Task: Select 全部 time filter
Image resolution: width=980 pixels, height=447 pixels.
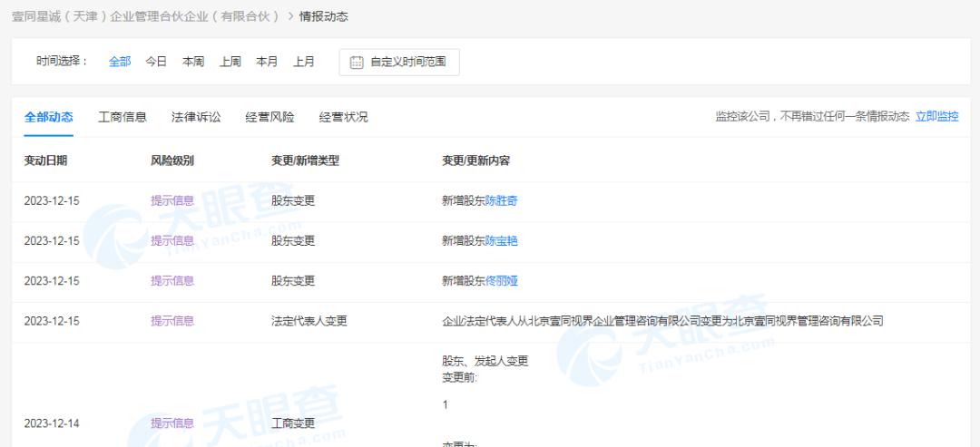Action: click(120, 62)
